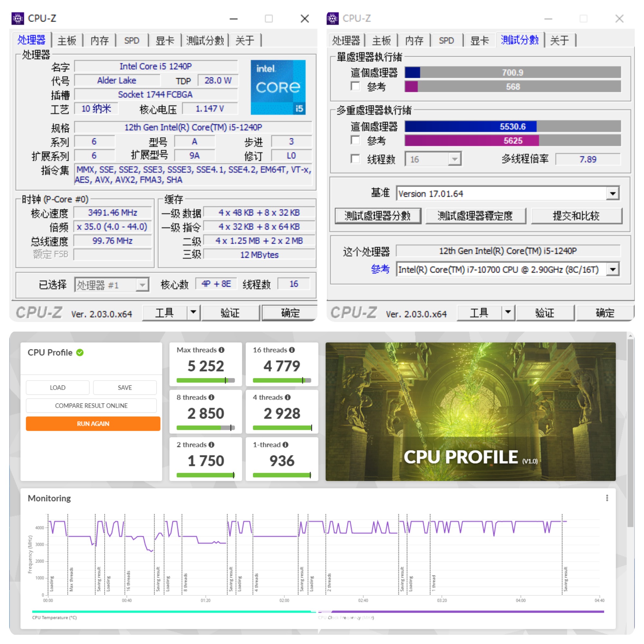
Task: Open the Monitoring panel kebab menu
Action: 607,498
